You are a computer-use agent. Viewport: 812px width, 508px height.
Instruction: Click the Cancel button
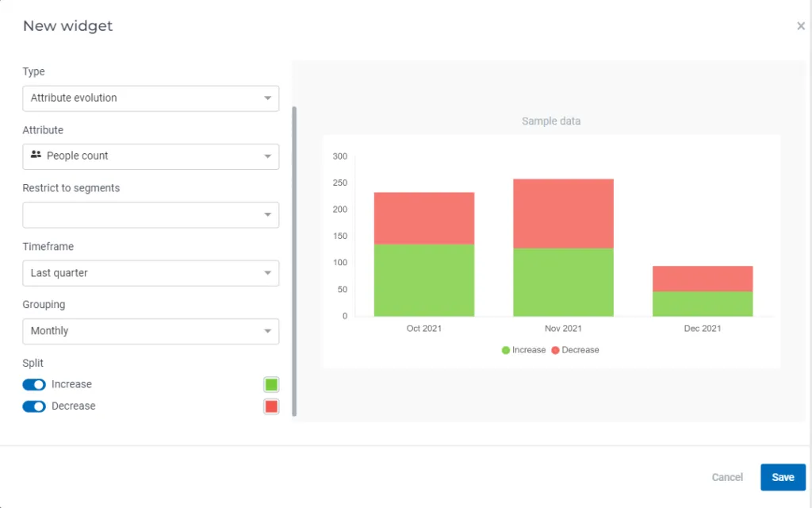727,477
